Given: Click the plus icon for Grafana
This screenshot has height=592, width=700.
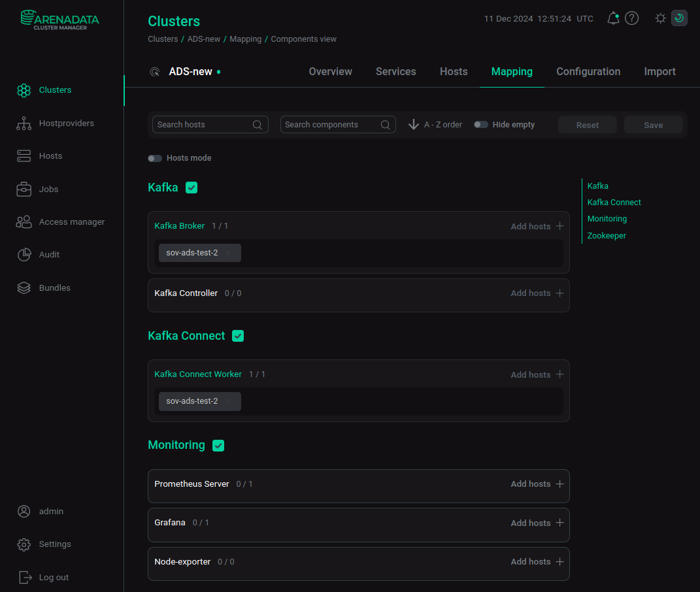Looking at the screenshot, I should (x=560, y=523).
